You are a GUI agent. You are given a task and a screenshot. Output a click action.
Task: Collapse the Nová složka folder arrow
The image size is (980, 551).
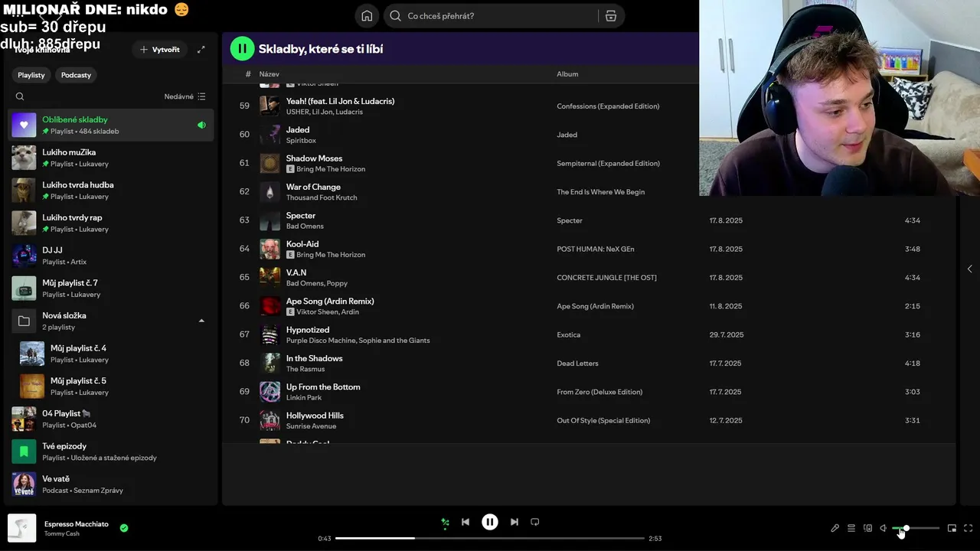tap(201, 321)
